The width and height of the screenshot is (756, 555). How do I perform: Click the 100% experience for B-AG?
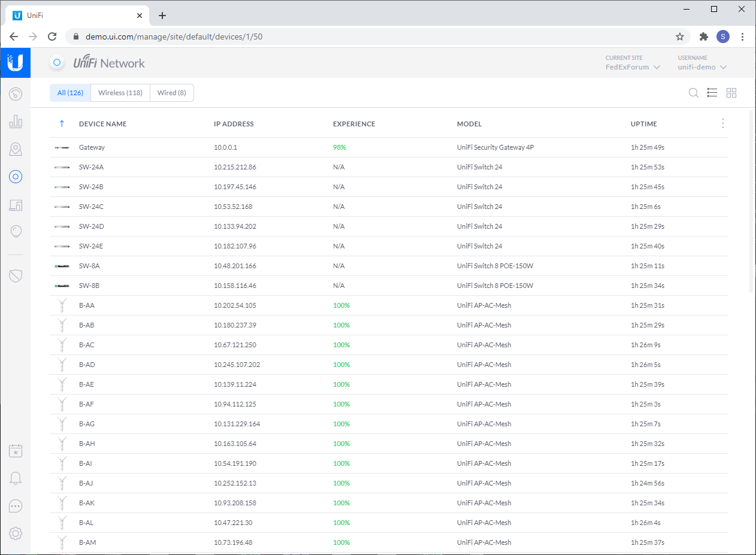(x=341, y=424)
